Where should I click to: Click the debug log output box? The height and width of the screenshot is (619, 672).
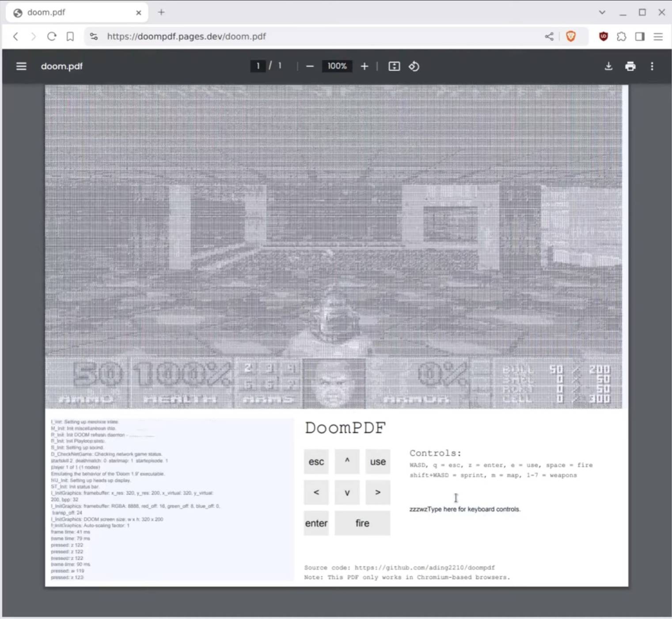171,499
